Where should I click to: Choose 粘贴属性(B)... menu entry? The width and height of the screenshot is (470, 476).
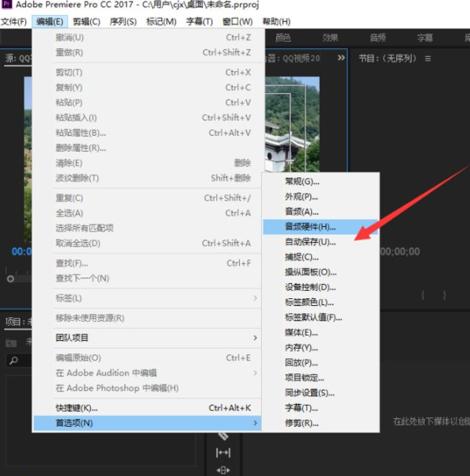[x=147, y=133]
